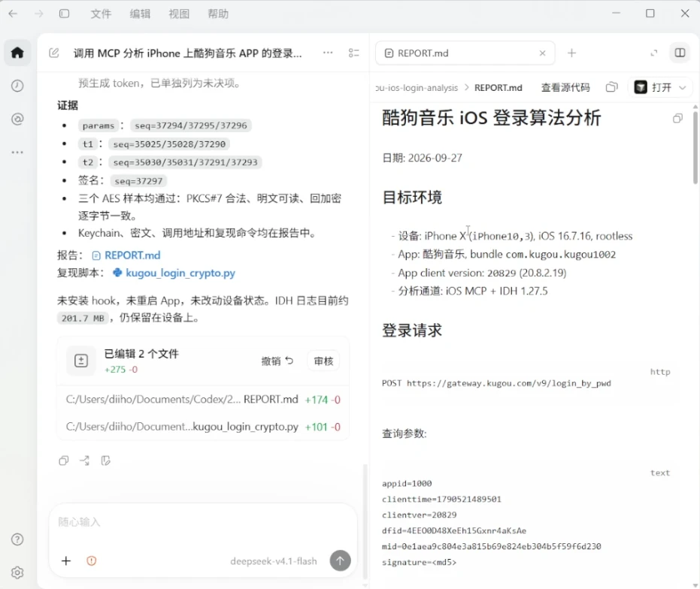Click 查看源代码 to view source

(x=565, y=87)
